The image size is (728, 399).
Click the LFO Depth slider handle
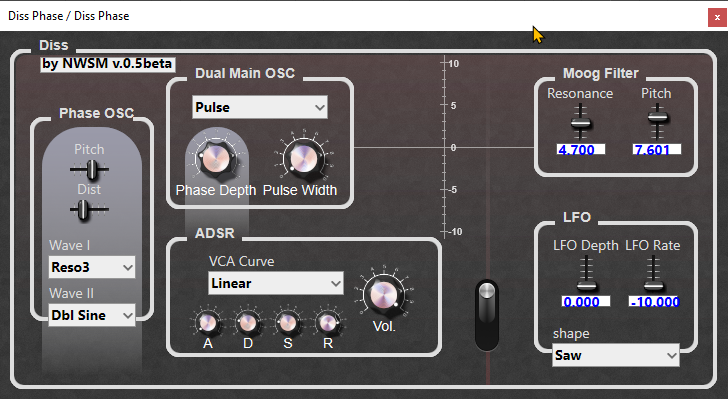coord(586,284)
